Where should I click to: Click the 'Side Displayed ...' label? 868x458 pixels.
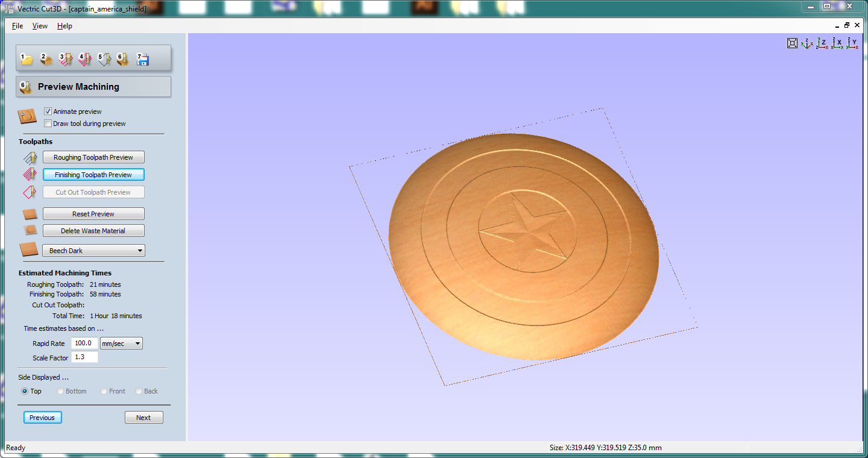(43, 377)
